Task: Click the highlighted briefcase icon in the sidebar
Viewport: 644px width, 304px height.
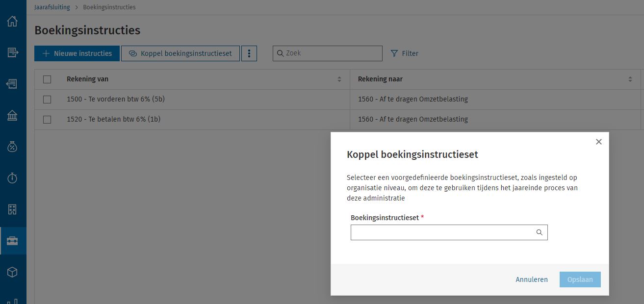Action: [x=12, y=240]
